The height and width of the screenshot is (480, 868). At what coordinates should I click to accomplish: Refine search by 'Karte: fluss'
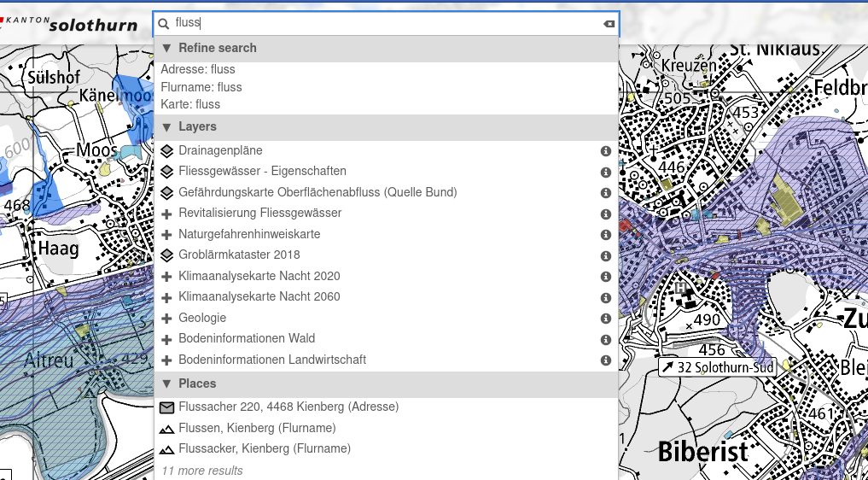[x=190, y=104]
